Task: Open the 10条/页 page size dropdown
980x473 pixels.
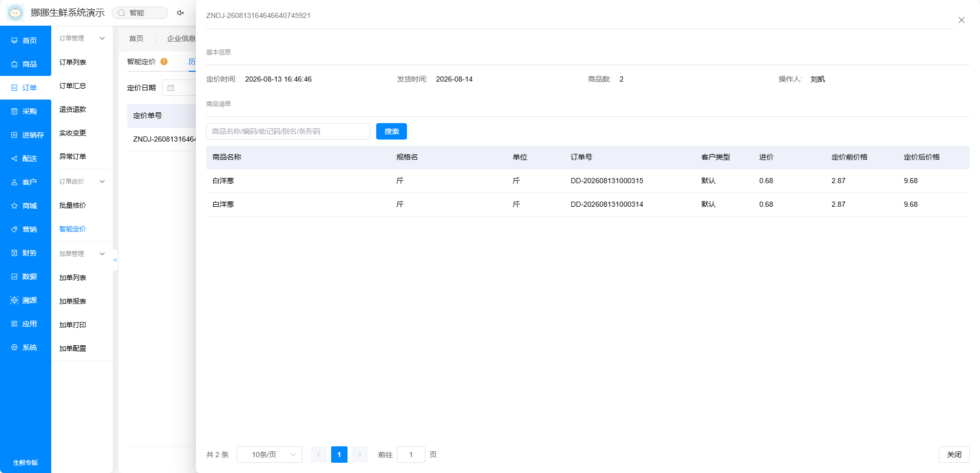Action: click(x=270, y=455)
